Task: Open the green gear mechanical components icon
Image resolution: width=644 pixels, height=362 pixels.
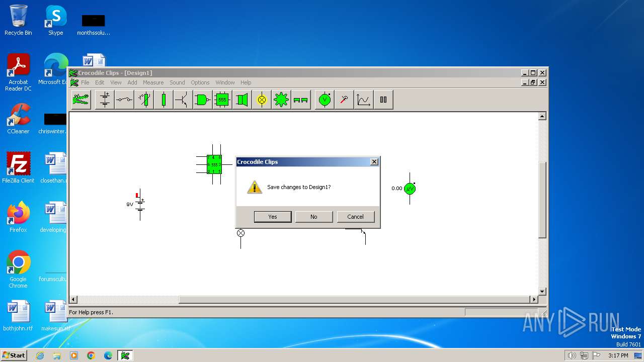Action: click(281, 100)
